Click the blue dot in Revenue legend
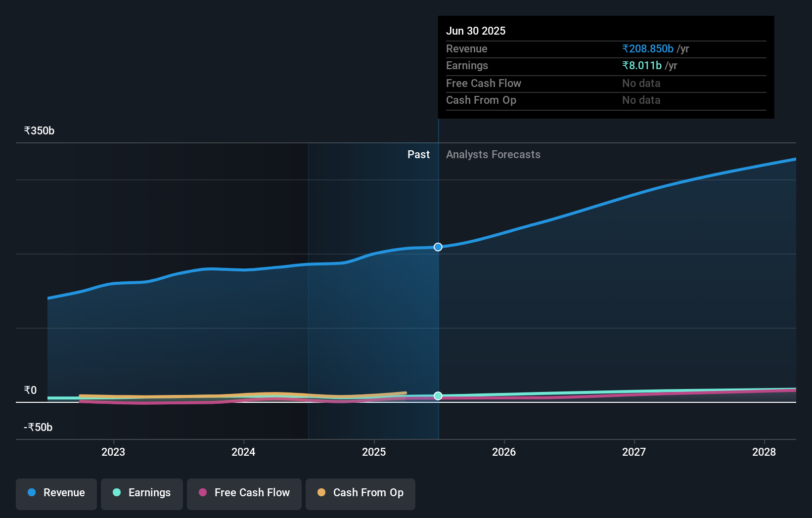 click(x=32, y=492)
